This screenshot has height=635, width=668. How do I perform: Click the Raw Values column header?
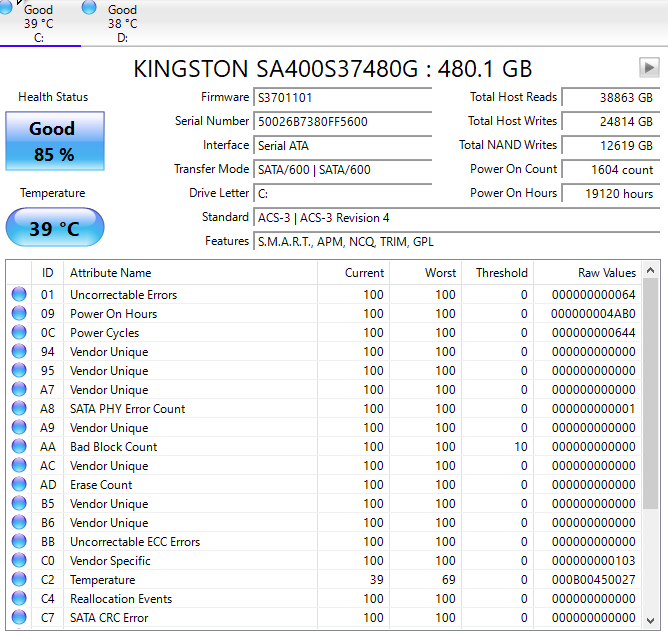tap(587, 273)
